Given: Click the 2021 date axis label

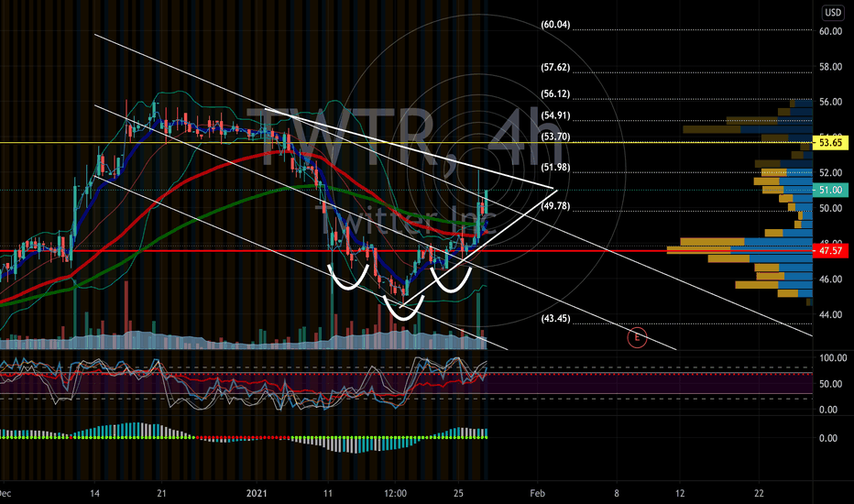Looking at the screenshot, I should [257, 494].
